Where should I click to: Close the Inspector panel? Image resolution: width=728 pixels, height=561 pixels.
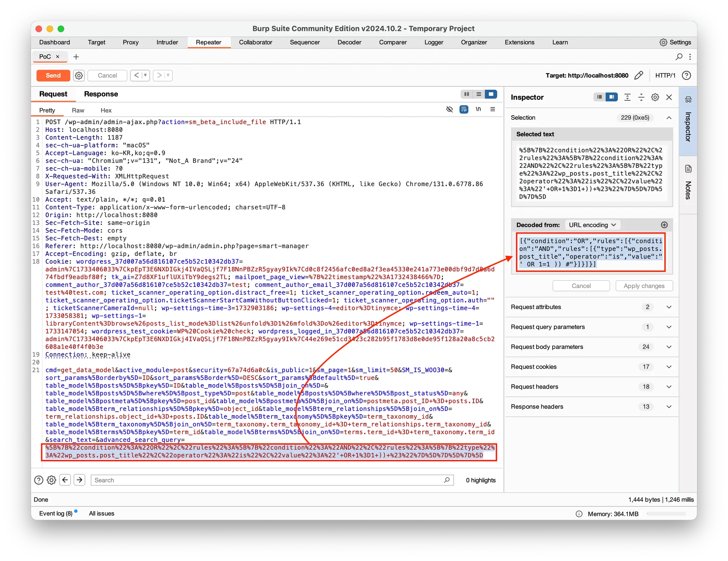click(x=669, y=97)
